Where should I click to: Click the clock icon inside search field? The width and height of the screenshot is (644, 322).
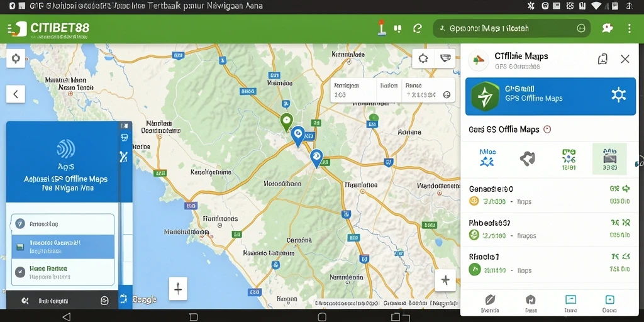pos(580,28)
